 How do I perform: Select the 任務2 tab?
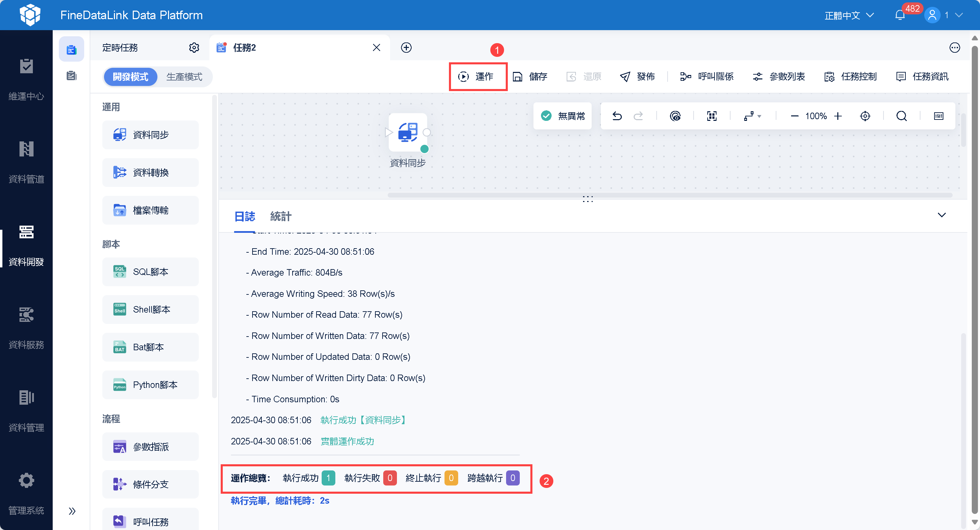[244, 48]
